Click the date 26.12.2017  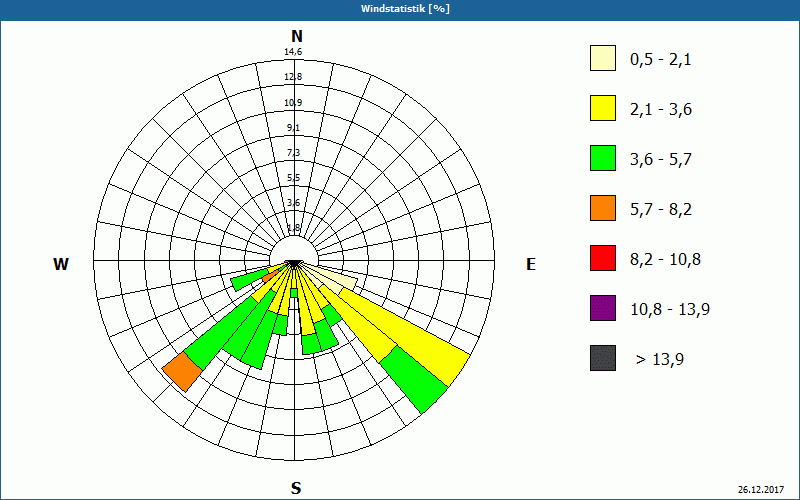[761, 489]
